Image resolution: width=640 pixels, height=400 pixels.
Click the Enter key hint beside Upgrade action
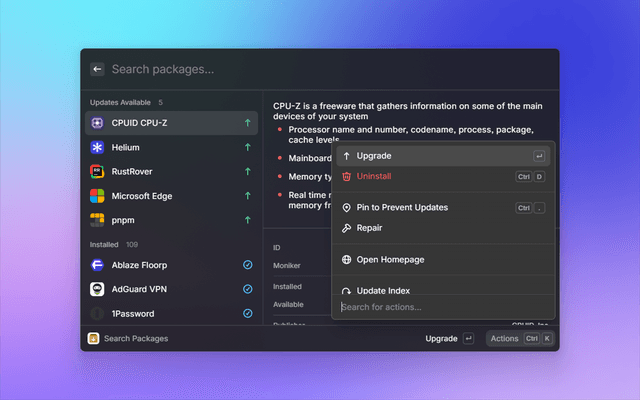539,156
